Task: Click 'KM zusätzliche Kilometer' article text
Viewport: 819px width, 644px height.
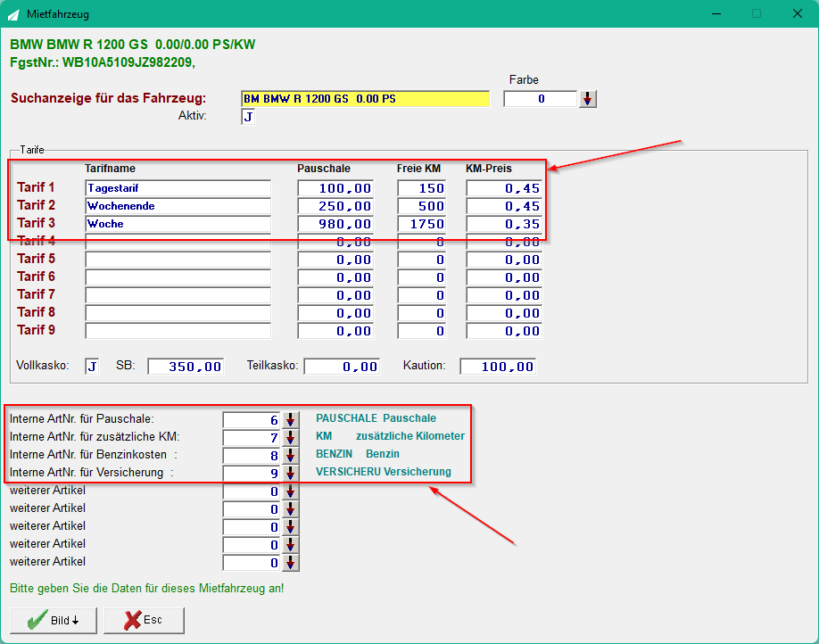Action: point(390,435)
